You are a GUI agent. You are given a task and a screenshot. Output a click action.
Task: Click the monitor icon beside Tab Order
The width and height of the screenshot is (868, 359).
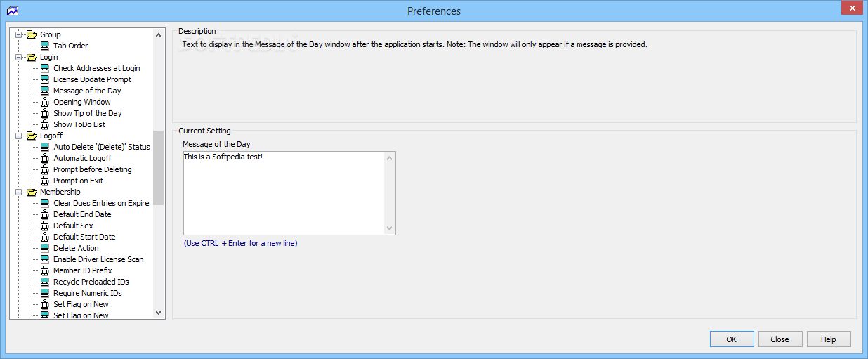(x=45, y=46)
